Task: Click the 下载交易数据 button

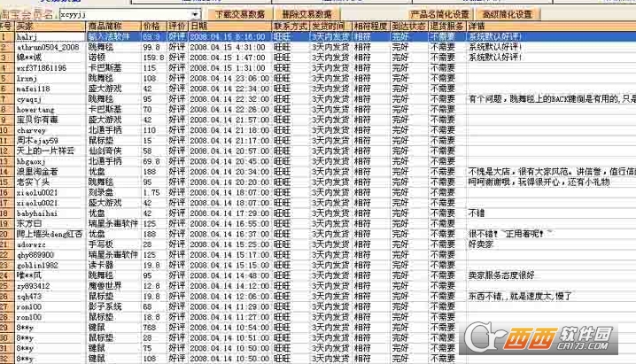Action: point(240,14)
